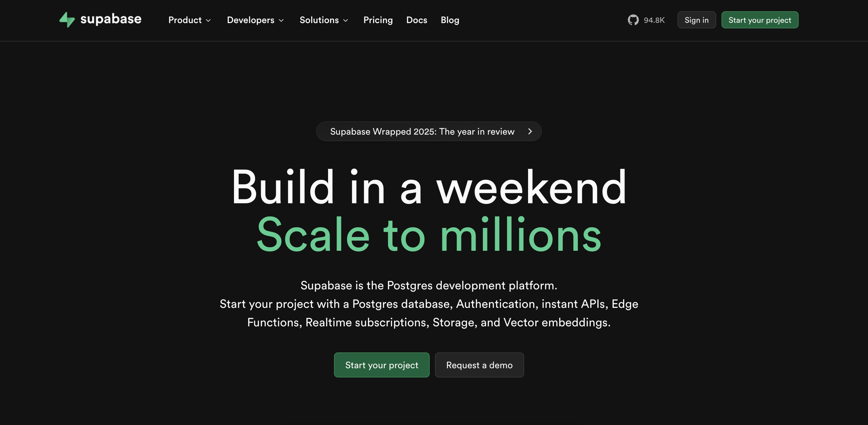Click the Supabase lightning bolt logo icon

click(x=67, y=20)
